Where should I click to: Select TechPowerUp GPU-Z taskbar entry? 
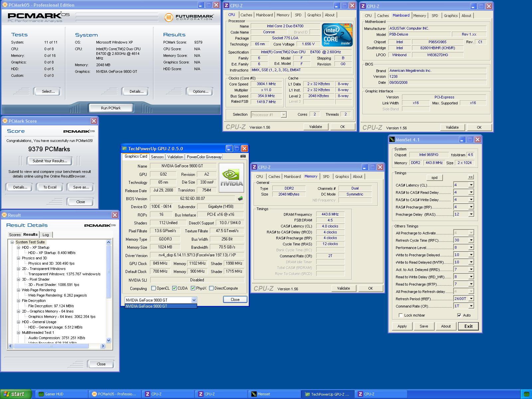click(328, 394)
